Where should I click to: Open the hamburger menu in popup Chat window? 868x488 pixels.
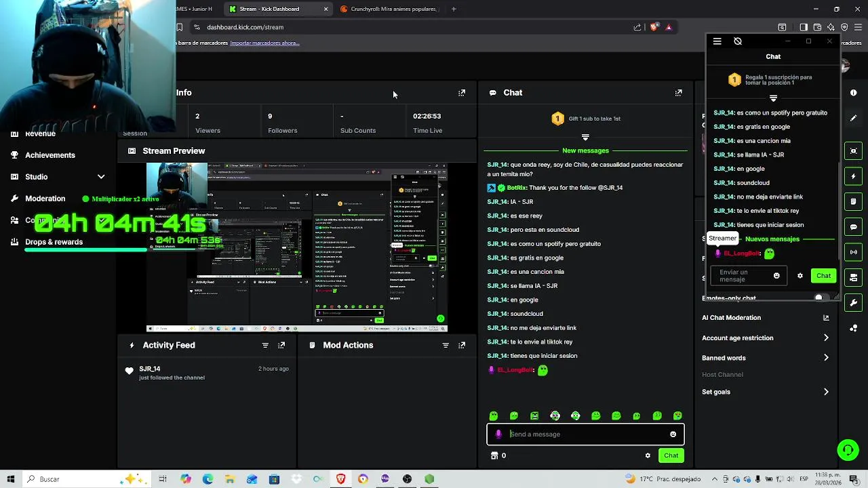point(717,41)
